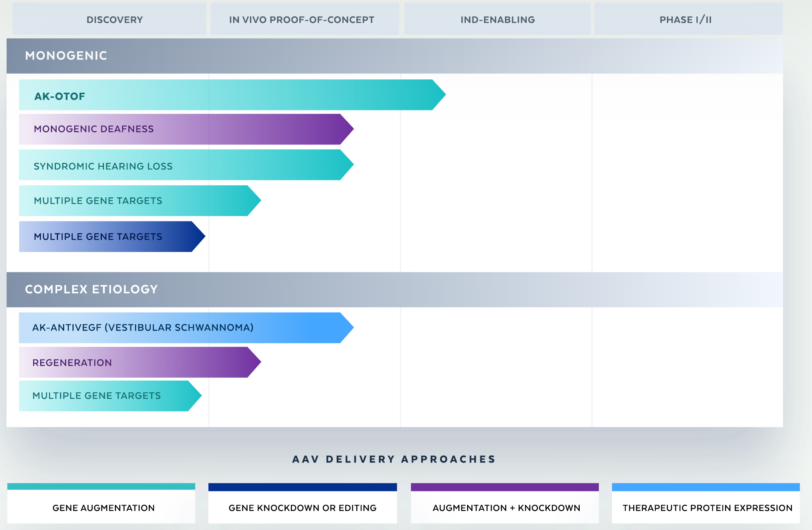The height and width of the screenshot is (530, 812).
Task: Click the IND-Enabling column header
Action: click(497, 19)
